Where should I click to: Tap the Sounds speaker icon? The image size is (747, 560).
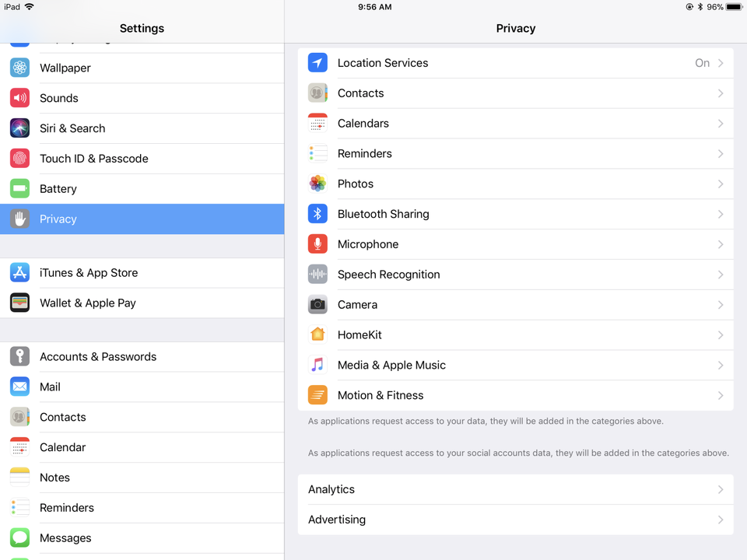(x=19, y=98)
